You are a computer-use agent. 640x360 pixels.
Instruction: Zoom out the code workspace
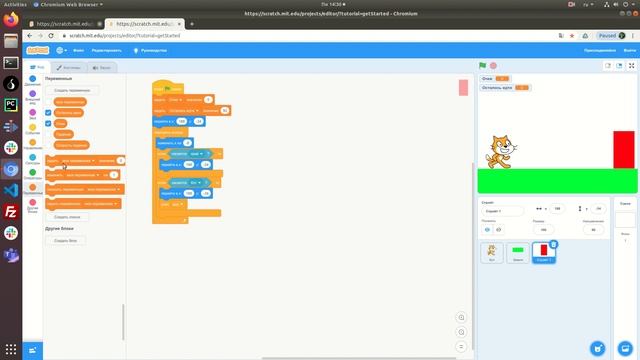[x=461, y=332]
